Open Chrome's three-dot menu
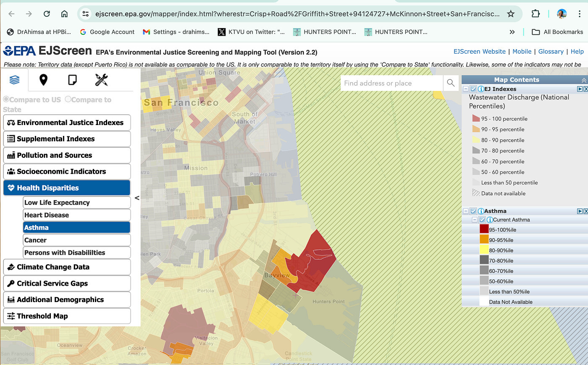 [580, 14]
